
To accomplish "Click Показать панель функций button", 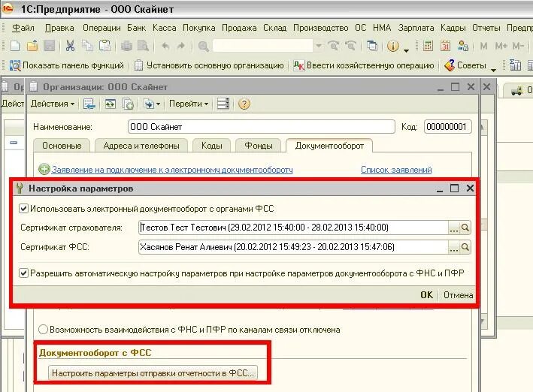I will [67, 65].
